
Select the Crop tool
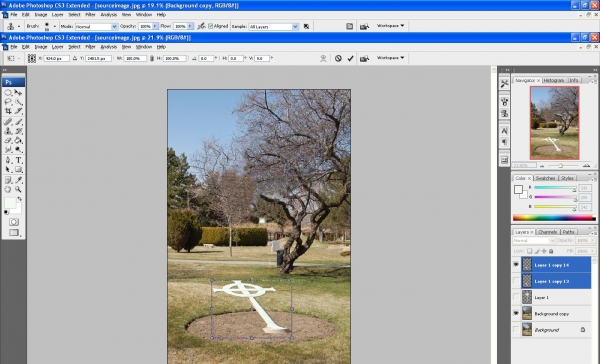8,111
